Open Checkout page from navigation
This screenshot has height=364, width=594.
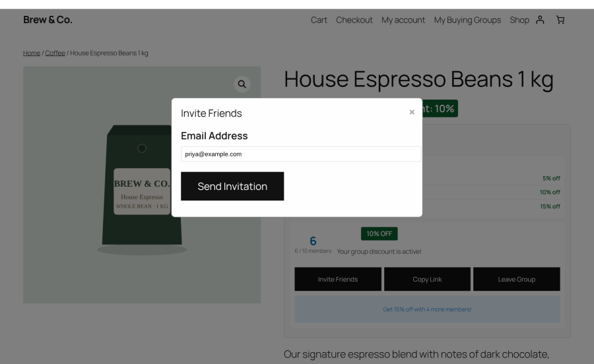pos(354,20)
